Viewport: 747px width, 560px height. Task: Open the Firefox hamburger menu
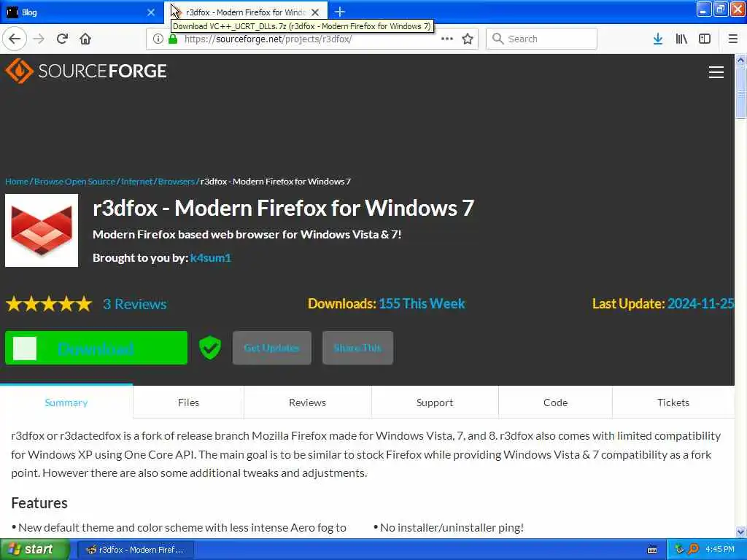tap(732, 39)
